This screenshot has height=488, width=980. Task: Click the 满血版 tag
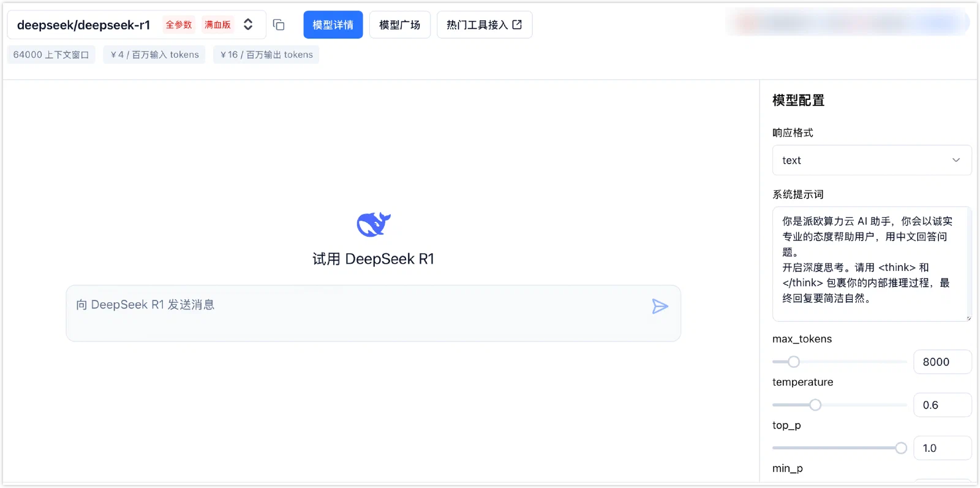pyautogui.click(x=217, y=25)
